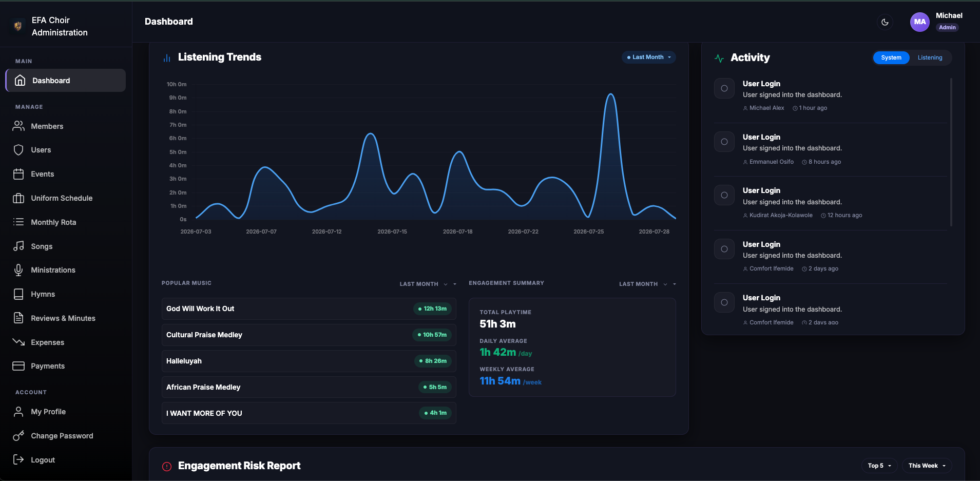The image size is (980, 481).
Task: Click the Michael username in header
Action: [949, 15]
